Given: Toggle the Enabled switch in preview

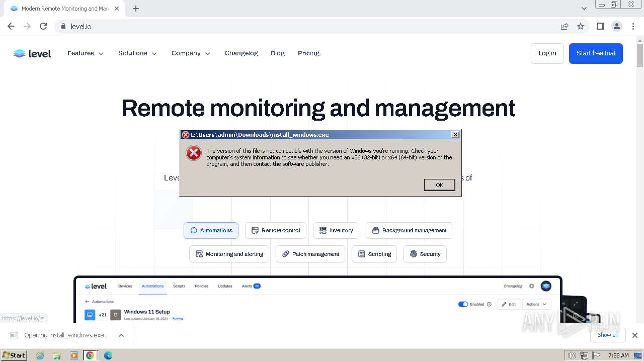Looking at the screenshot, I should click(x=463, y=304).
